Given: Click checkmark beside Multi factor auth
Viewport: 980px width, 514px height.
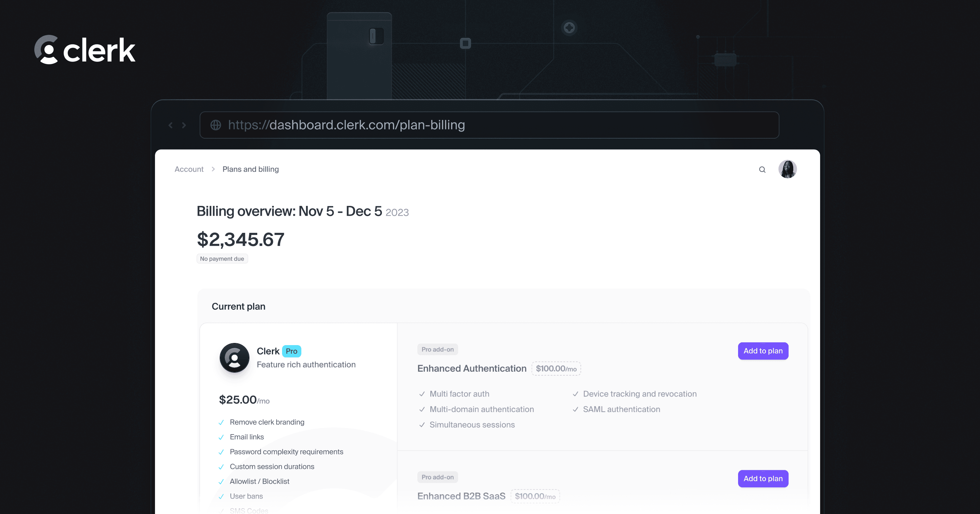Looking at the screenshot, I should click(x=422, y=394).
